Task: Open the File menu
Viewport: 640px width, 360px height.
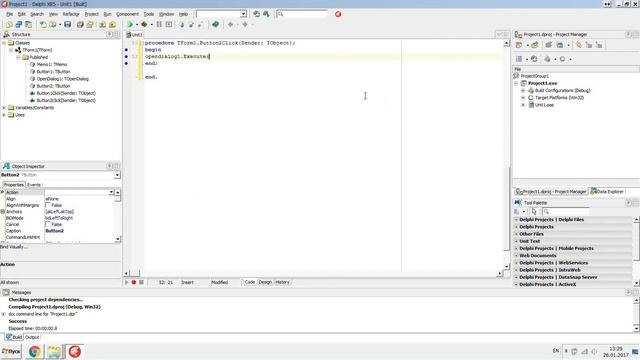Action: click(x=10, y=14)
